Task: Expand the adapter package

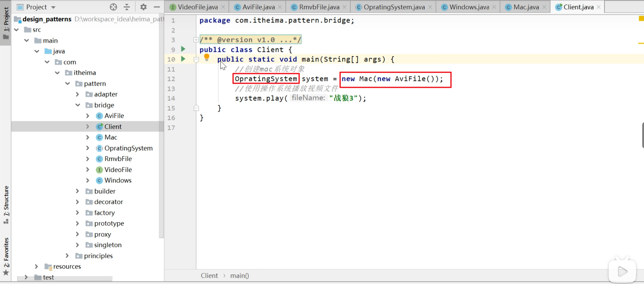Action: coord(77,94)
